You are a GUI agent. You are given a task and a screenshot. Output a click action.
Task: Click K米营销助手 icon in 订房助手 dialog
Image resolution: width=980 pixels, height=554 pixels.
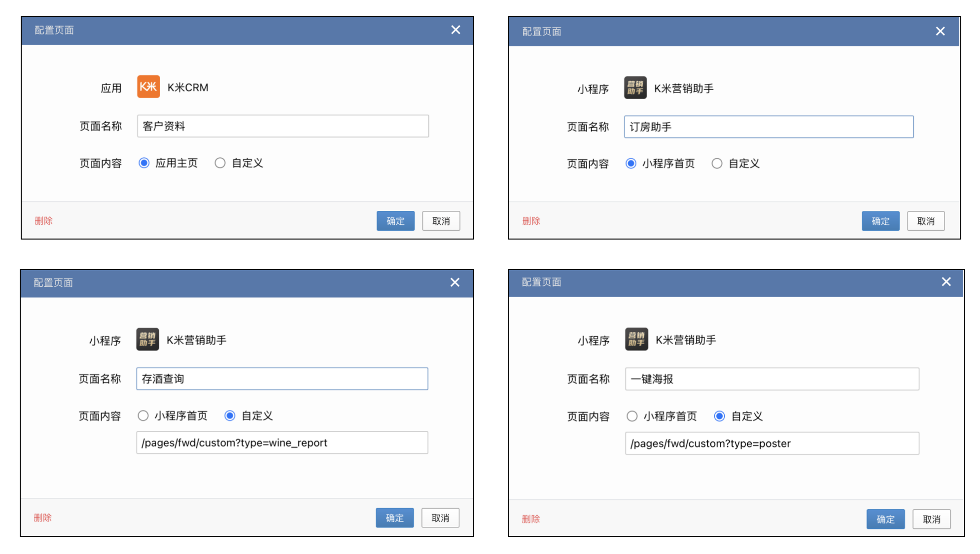tap(635, 88)
